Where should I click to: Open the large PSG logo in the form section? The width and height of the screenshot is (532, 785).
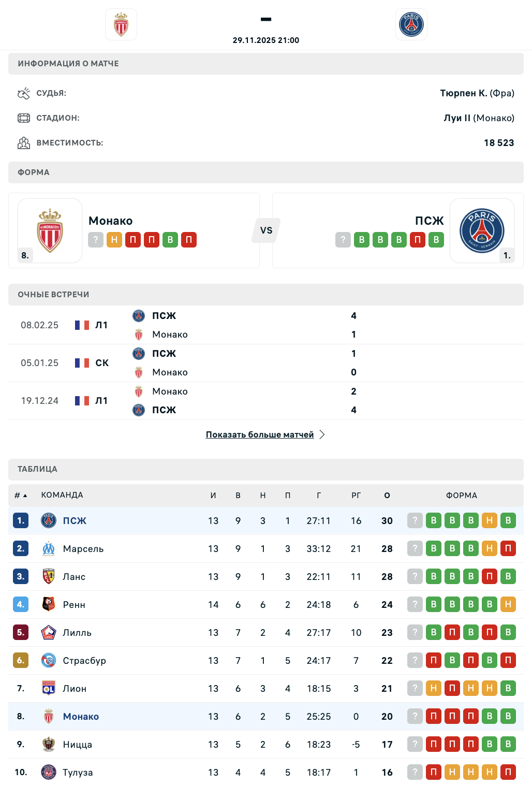(482, 230)
